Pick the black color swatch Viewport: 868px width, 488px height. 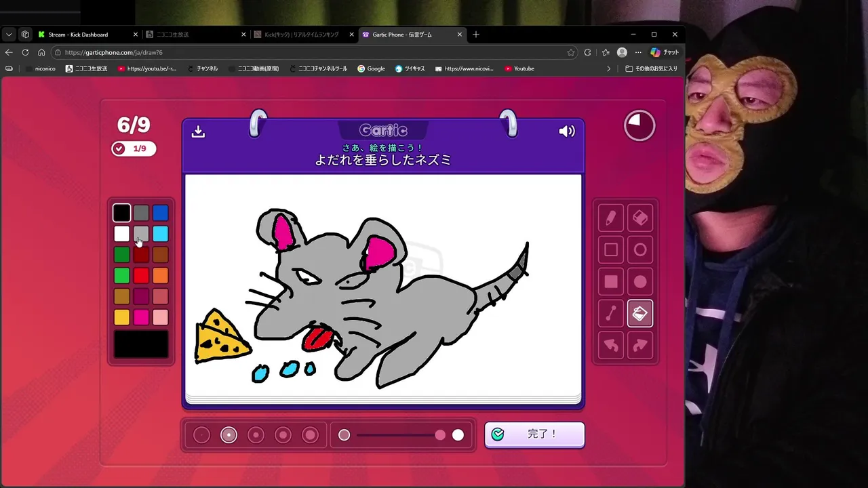click(x=121, y=213)
